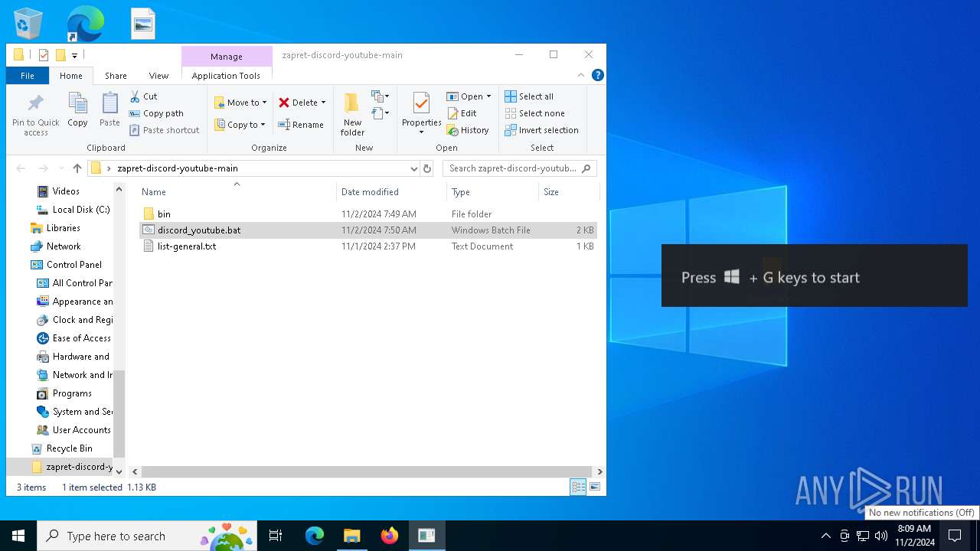The image size is (980, 551).
Task: Expand the Open dropdown arrow
Action: [488, 96]
